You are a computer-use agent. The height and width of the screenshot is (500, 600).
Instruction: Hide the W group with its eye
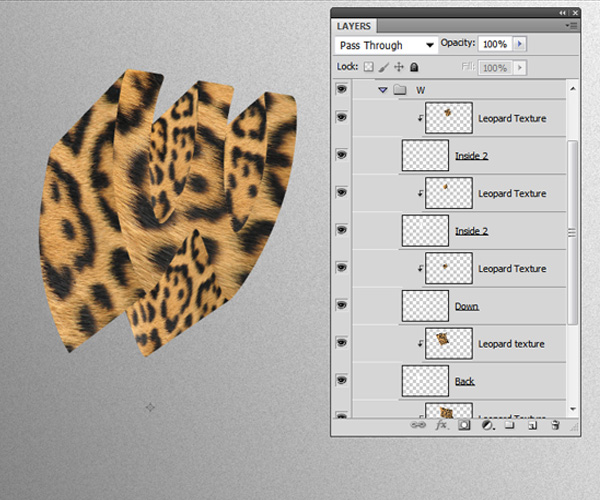[x=341, y=90]
